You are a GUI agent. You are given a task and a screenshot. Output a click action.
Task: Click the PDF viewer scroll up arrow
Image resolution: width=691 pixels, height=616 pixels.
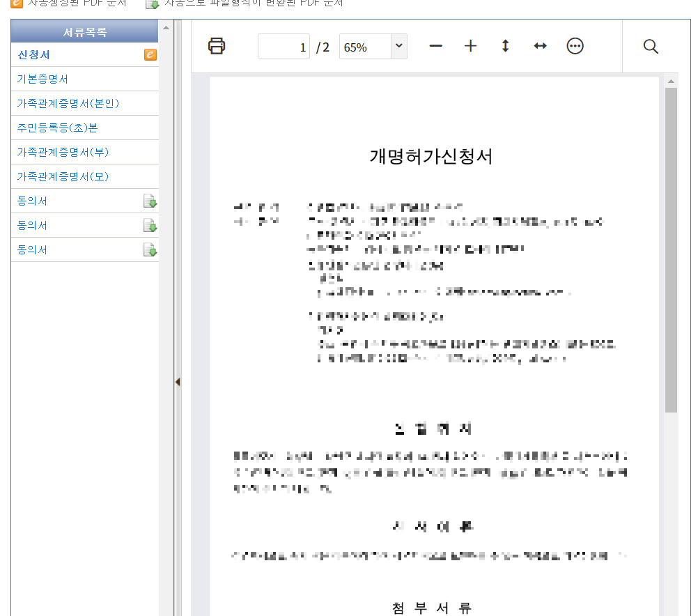[x=671, y=81]
